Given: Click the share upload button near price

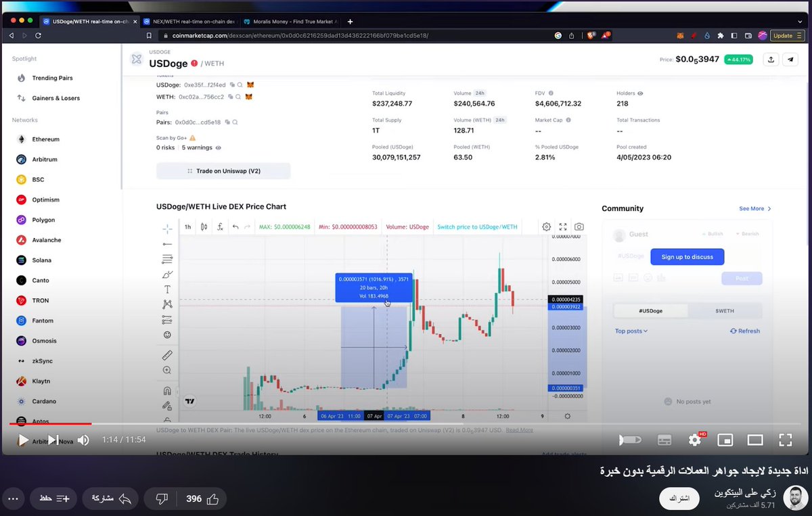Looking at the screenshot, I should [771, 60].
